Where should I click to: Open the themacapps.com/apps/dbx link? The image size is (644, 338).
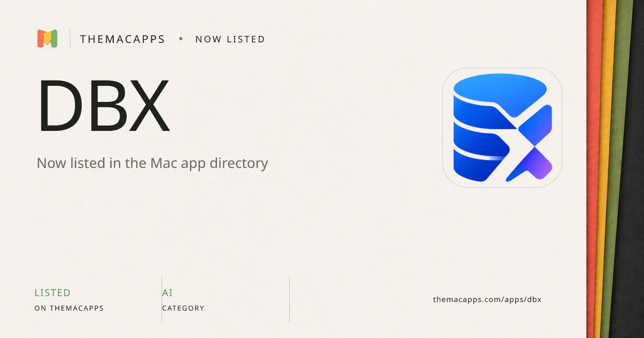pos(487,299)
